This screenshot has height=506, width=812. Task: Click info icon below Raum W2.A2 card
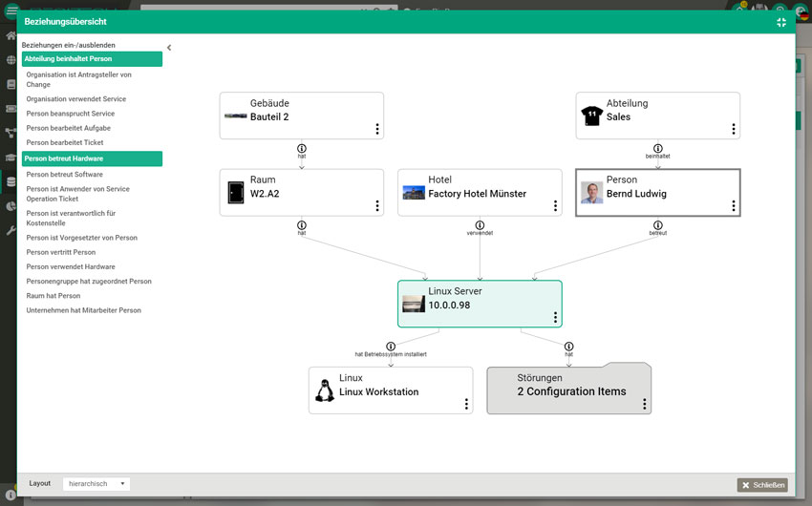301,225
